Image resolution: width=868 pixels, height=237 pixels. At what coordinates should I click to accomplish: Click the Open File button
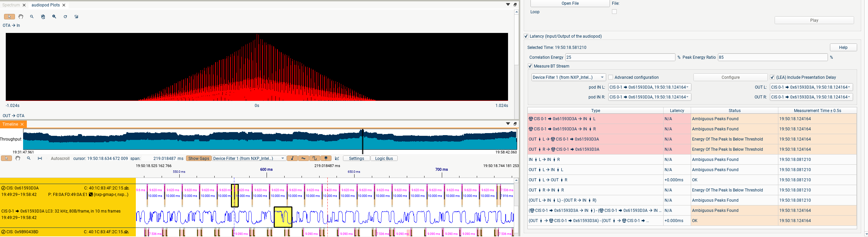coord(570,3)
